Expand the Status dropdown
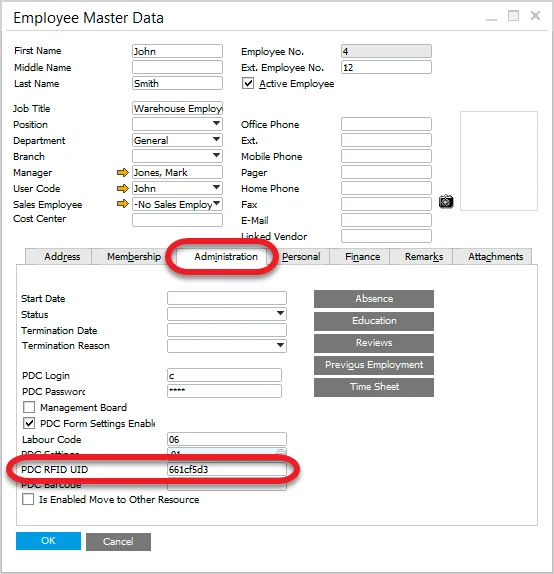Viewport: 554px width, 574px height. (280, 313)
